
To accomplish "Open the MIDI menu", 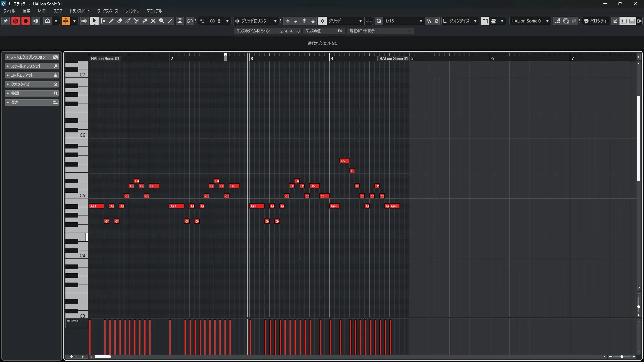I will point(42,11).
